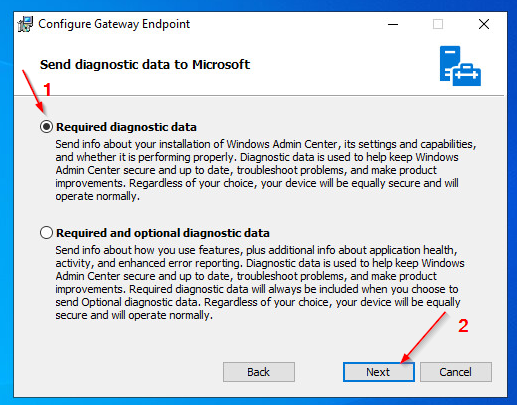517x405 pixels.
Task: Click the bold "Required diagnostic data" label
Action: 126,127
